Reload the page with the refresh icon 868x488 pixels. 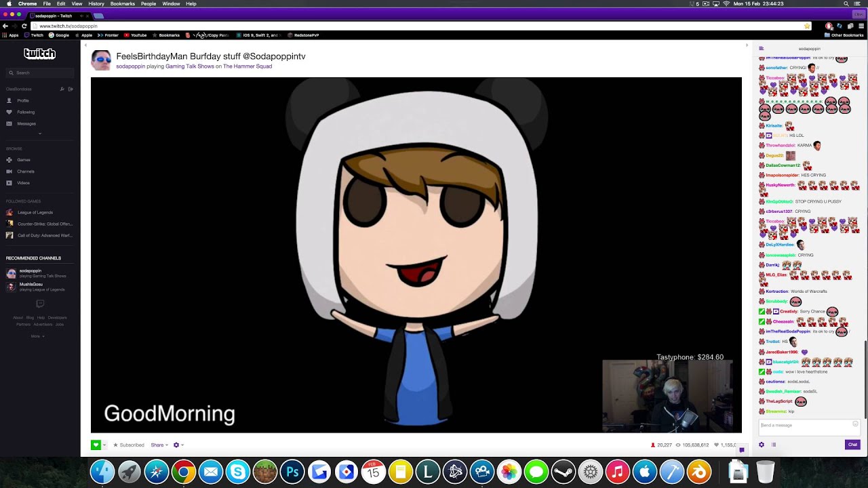pyautogui.click(x=24, y=26)
